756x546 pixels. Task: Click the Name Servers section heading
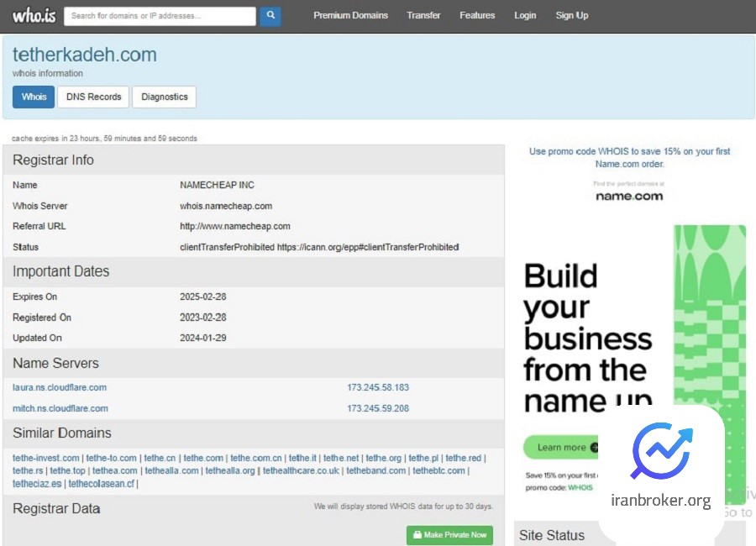55,363
